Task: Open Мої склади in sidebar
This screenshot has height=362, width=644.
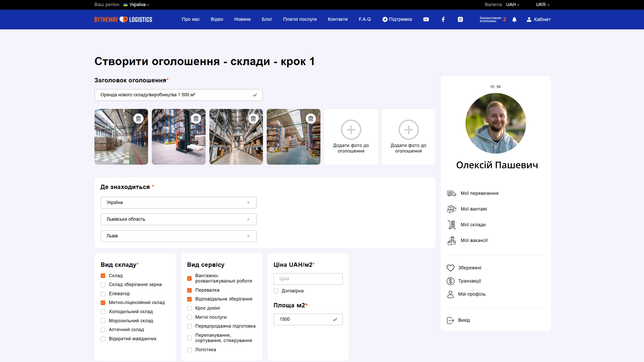Action: point(473,225)
